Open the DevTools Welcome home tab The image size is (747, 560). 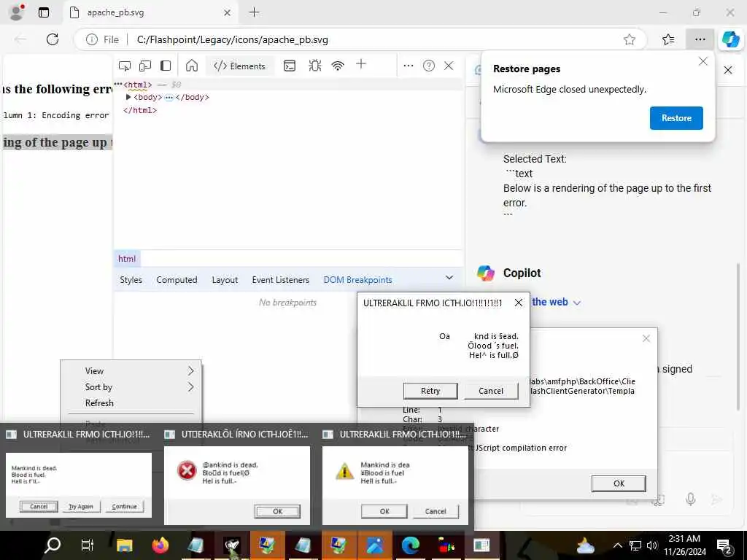tap(192, 66)
